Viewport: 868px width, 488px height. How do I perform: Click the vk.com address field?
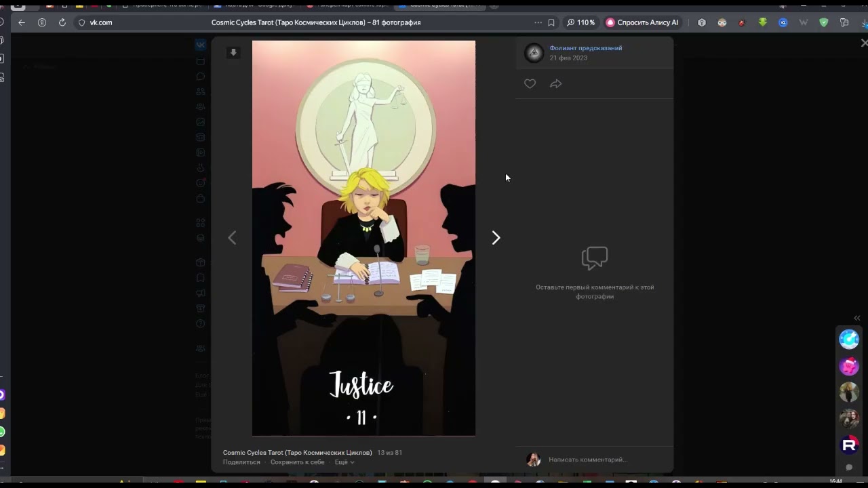tap(101, 22)
